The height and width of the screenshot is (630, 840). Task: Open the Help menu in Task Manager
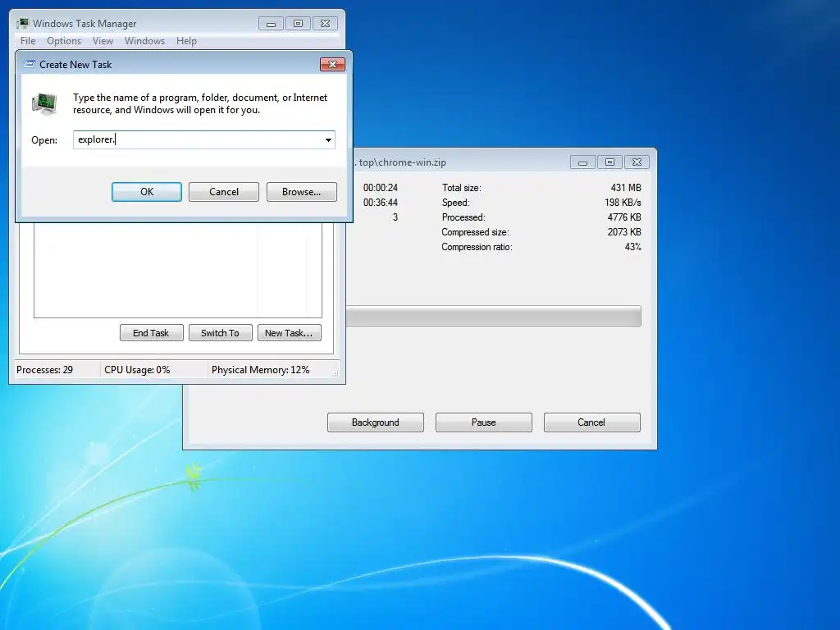coord(186,41)
